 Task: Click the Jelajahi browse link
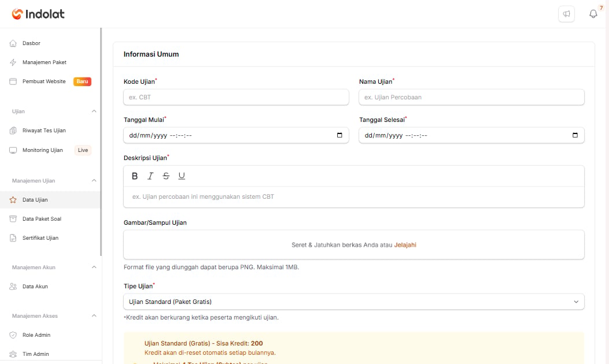click(x=405, y=245)
